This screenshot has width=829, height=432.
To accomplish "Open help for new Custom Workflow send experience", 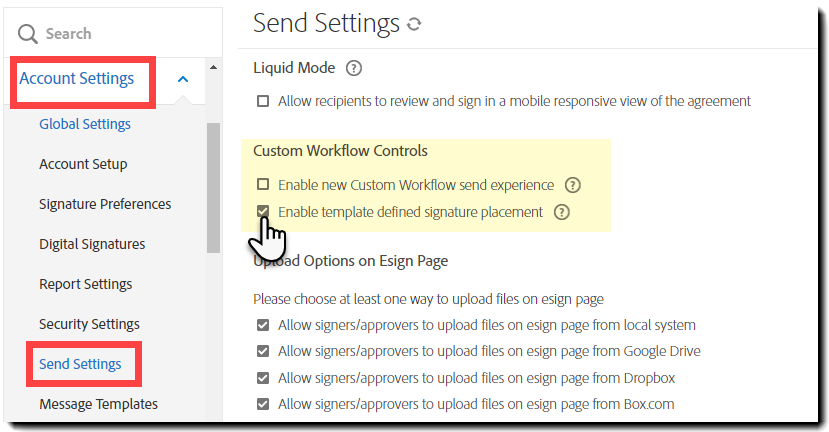I will 572,185.
